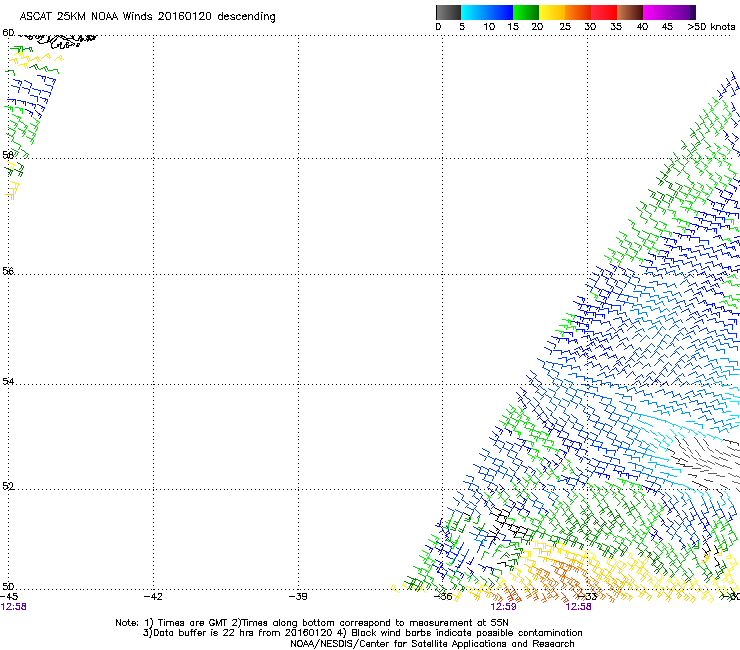740x650 pixels.
Task: Click the yellow 20-25 knots legend swatch
Action: (552, 12)
